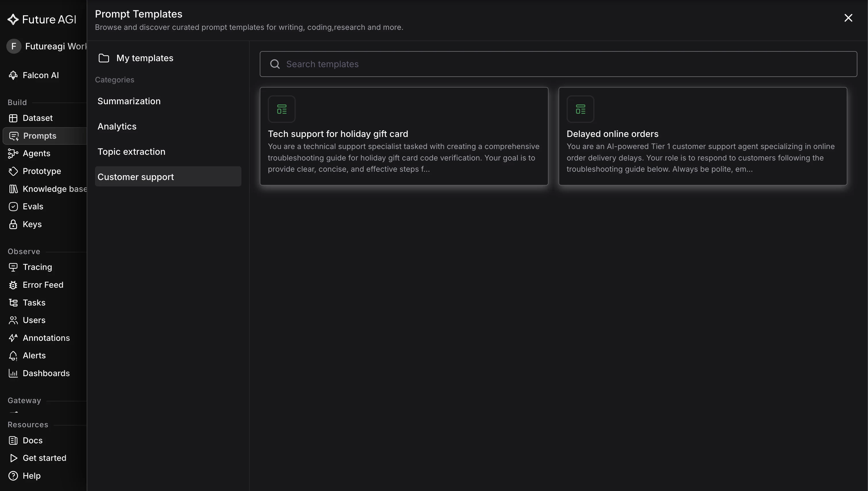
Task: Click the Agents workflow icon
Action: click(x=13, y=153)
